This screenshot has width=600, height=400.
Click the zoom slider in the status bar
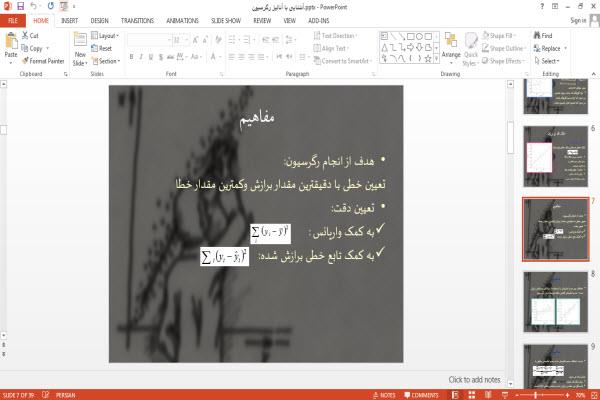(x=542, y=395)
